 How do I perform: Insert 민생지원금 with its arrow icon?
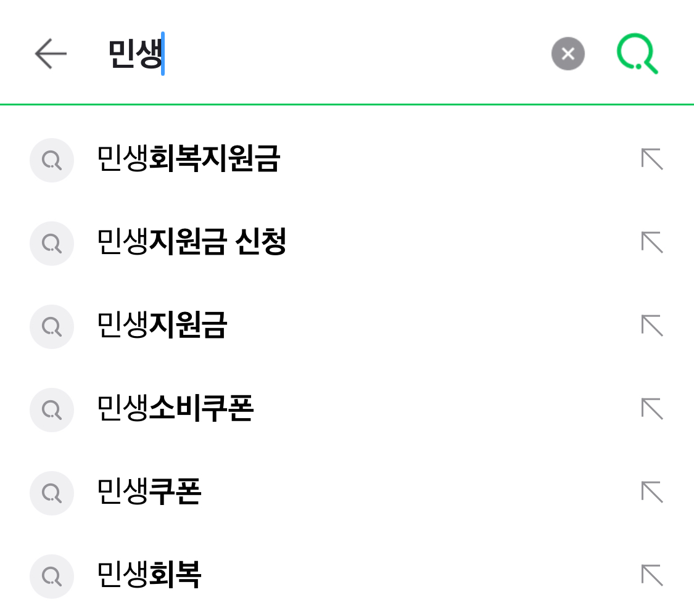pos(652,326)
